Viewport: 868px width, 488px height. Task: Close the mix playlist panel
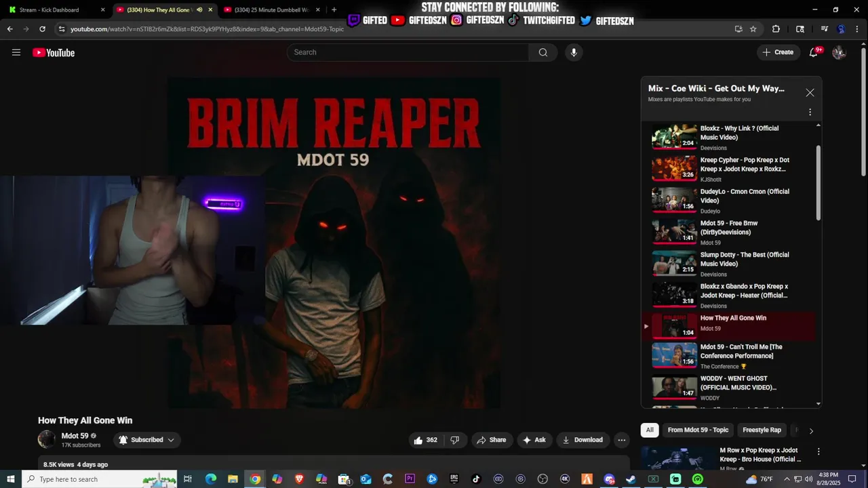(810, 93)
